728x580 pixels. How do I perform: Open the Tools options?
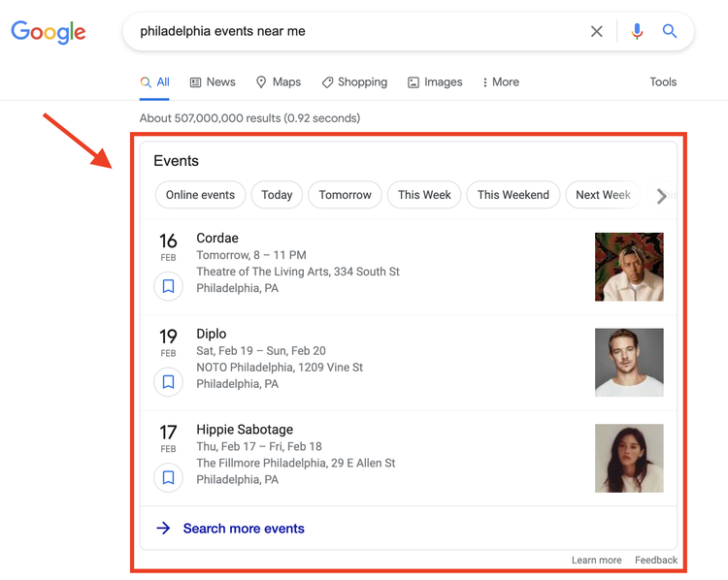663,82
